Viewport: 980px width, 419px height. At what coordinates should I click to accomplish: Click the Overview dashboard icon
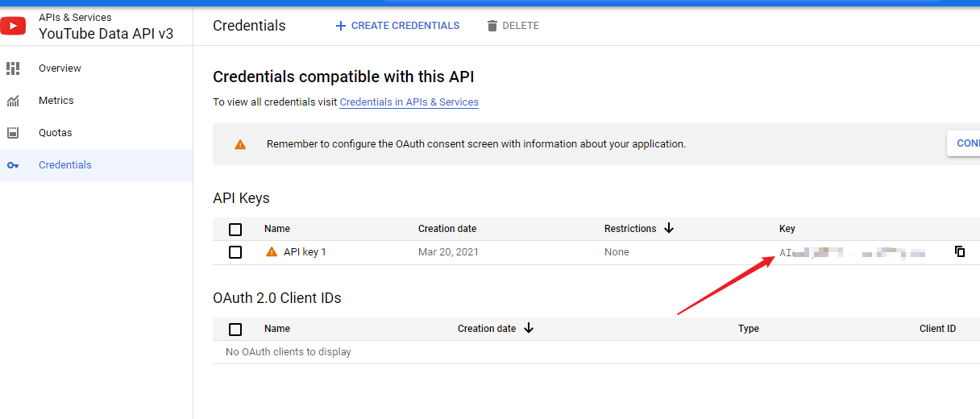click(x=13, y=68)
